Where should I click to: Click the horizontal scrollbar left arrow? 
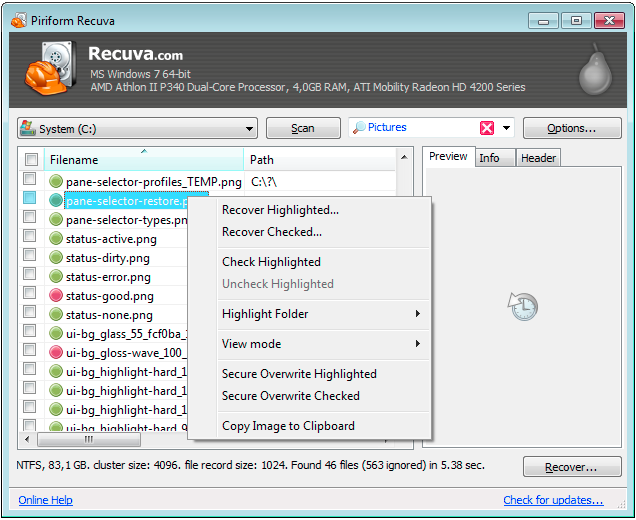[x=27, y=439]
